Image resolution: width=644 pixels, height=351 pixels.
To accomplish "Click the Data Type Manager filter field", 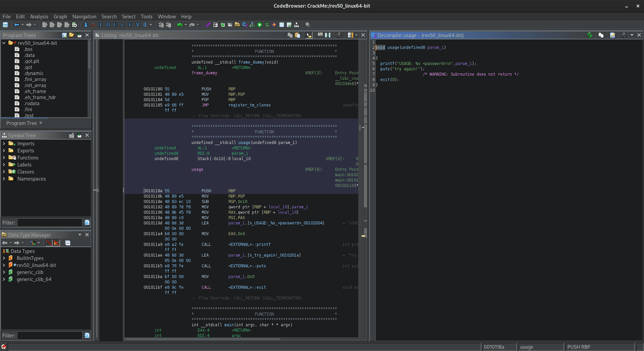I will pos(50,335).
